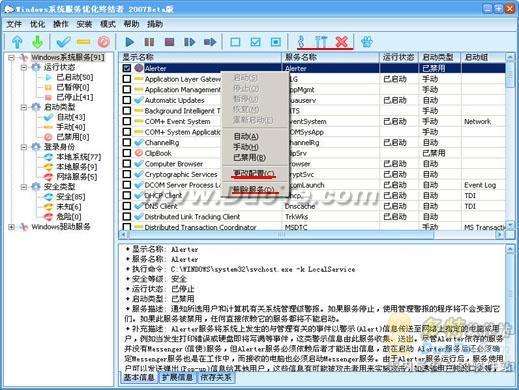Click the blue checkmark toolbar icon
Screen dimensions: 519x390
[63, 42]
